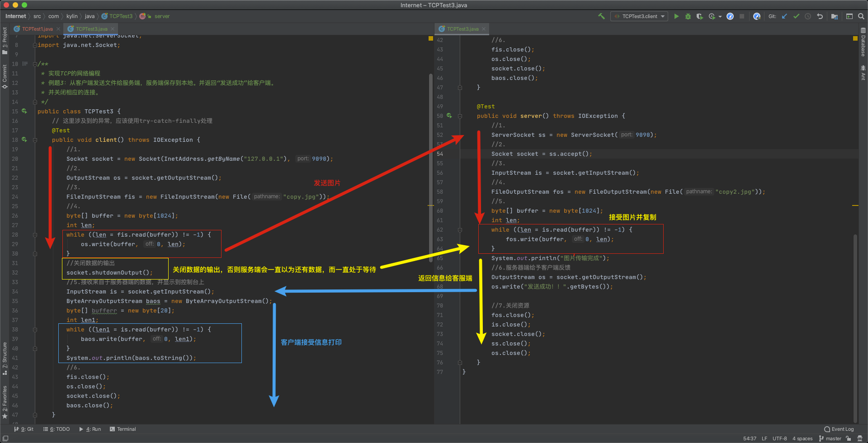Click run gutter icon beside client method
The width and height of the screenshot is (868, 443).
pos(24,140)
